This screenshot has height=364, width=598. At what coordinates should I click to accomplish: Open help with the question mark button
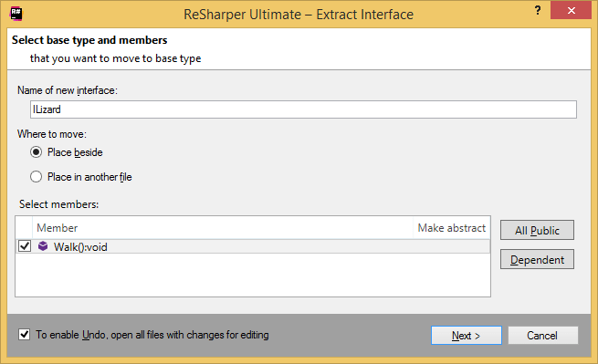pos(538,10)
